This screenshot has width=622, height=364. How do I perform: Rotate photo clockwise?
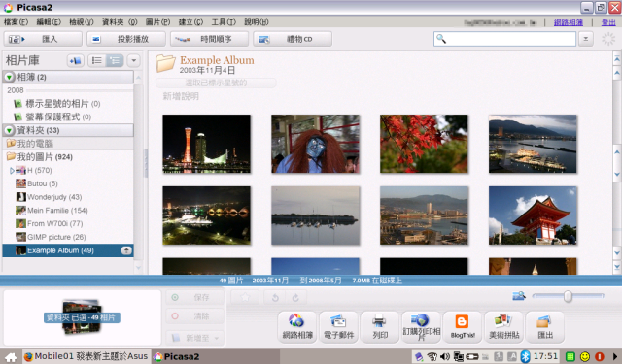295,297
